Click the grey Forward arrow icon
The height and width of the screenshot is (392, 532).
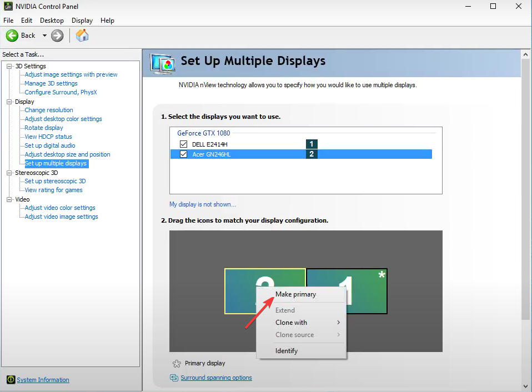(57, 36)
